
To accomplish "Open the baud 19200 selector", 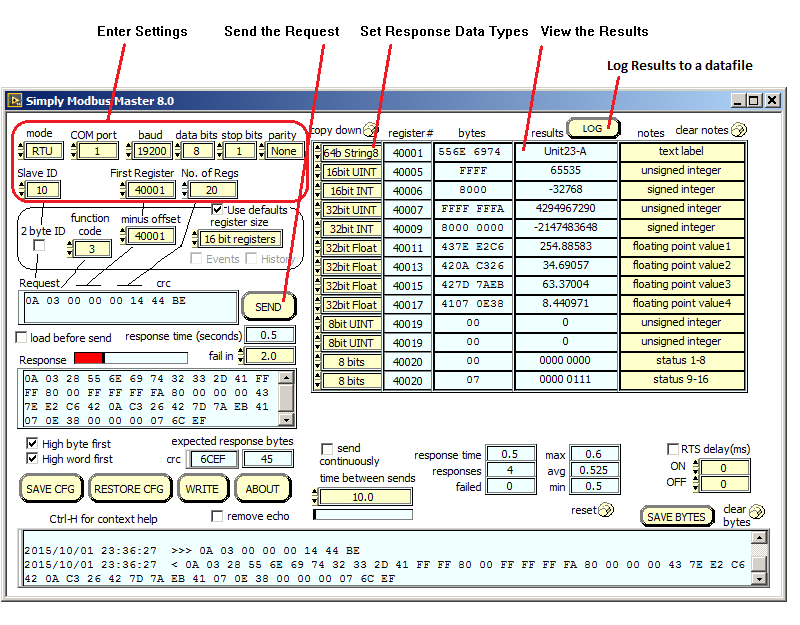I will coord(152,151).
